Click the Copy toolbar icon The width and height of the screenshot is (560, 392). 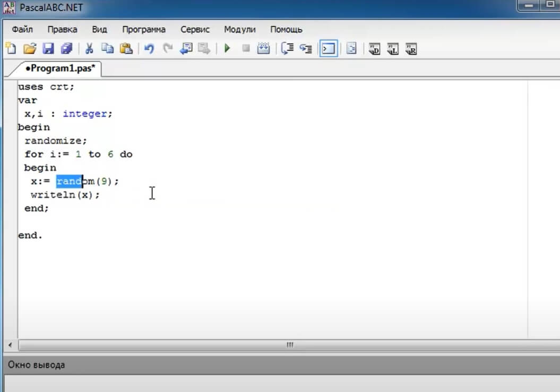coord(107,49)
